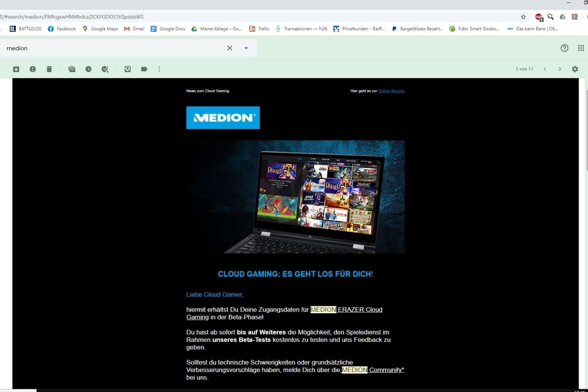Click the Liebe Cloud Gamer greeting

214,294
